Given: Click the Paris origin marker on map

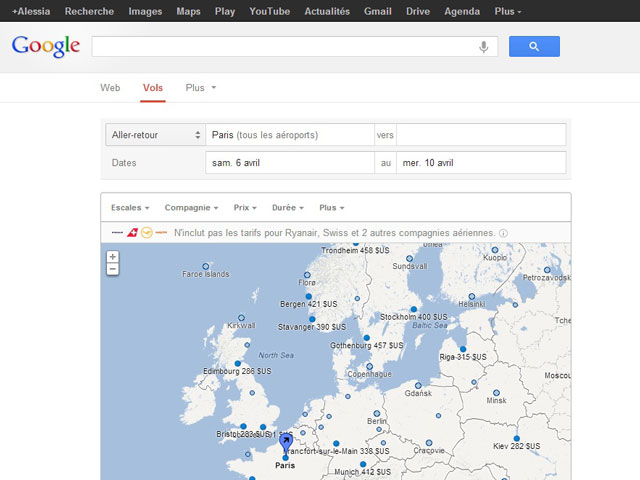Looking at the screenshot, I should click(285, 442).
